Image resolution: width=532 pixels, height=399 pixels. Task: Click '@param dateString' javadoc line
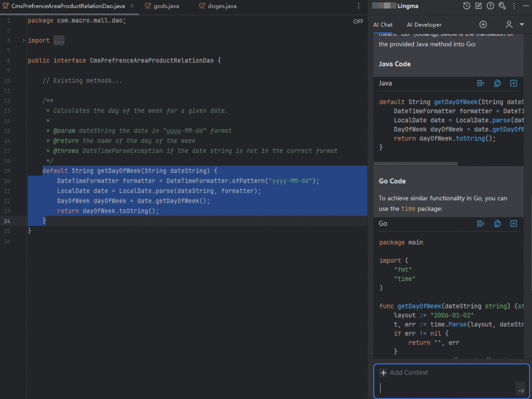(x=139, y=131)
